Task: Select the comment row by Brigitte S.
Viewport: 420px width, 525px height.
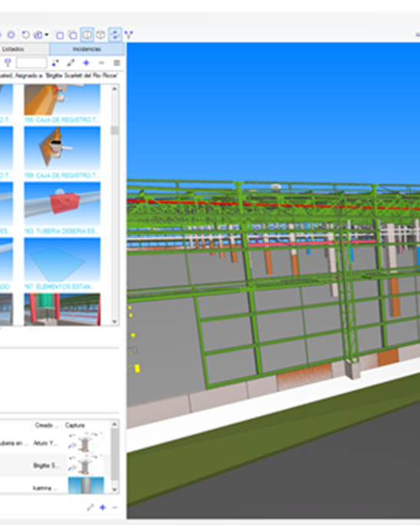Action: [55, 465]
